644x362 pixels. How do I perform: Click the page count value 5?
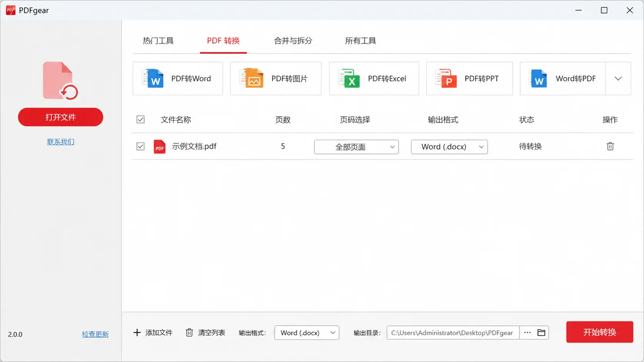283,146
